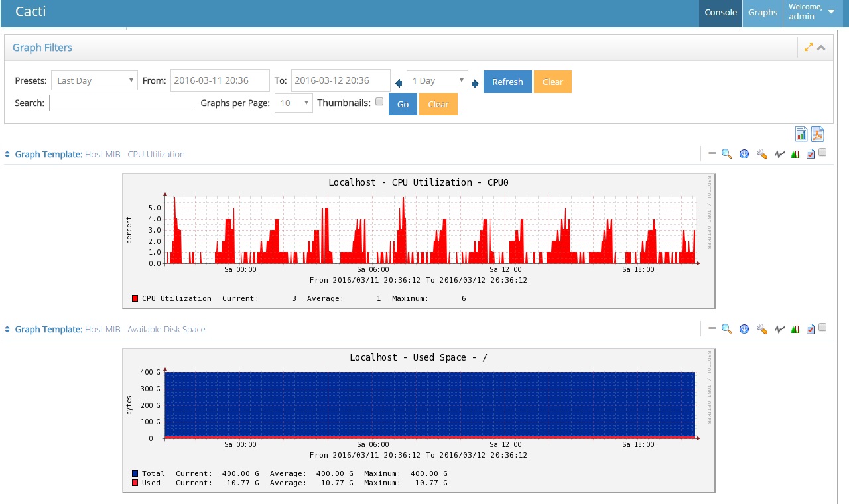Switch to the Console tab
Screen dimensions: 849x504
(x=720, y=13)
